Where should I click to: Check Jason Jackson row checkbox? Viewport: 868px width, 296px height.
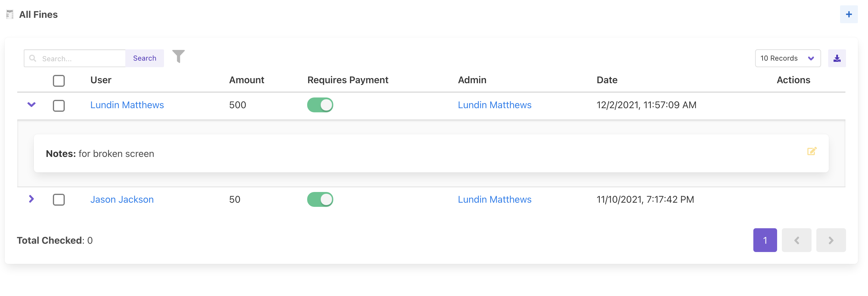59,200
